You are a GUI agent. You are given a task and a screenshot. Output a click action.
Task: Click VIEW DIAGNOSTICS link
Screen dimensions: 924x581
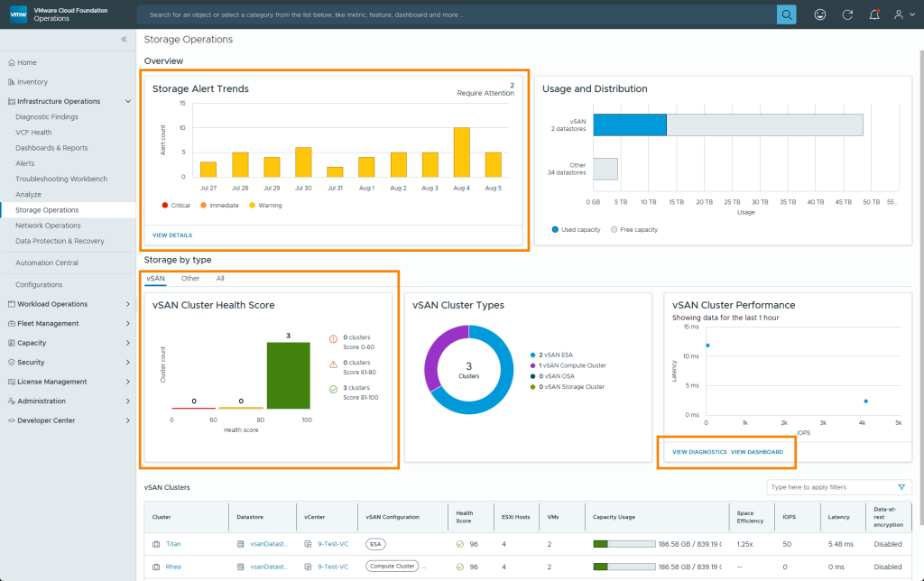(699, 451)
